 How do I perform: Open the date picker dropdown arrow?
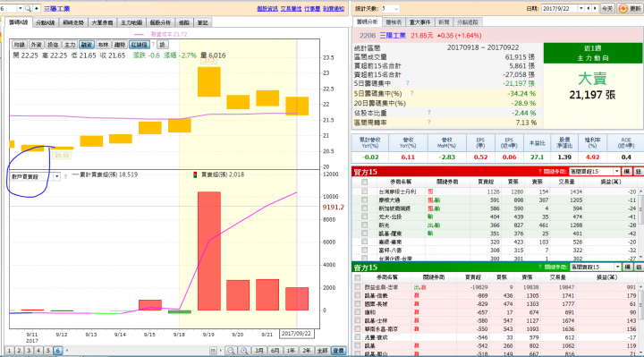pyautogui.click(x=581, y=9)
